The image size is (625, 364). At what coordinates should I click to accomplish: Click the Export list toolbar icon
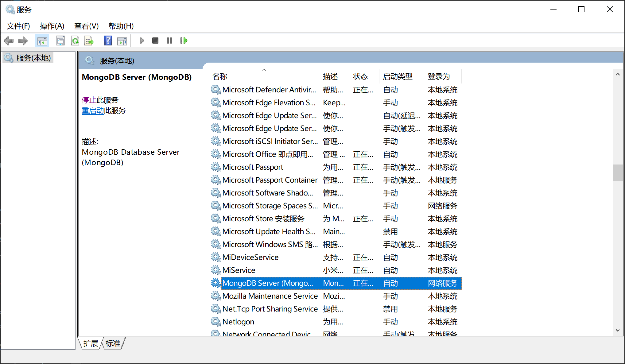(89, 41)
